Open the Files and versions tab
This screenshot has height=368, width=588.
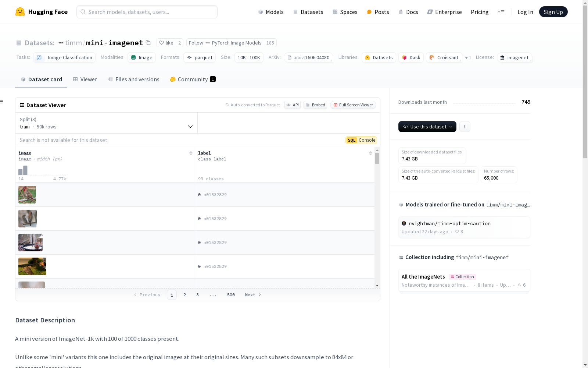133,79
